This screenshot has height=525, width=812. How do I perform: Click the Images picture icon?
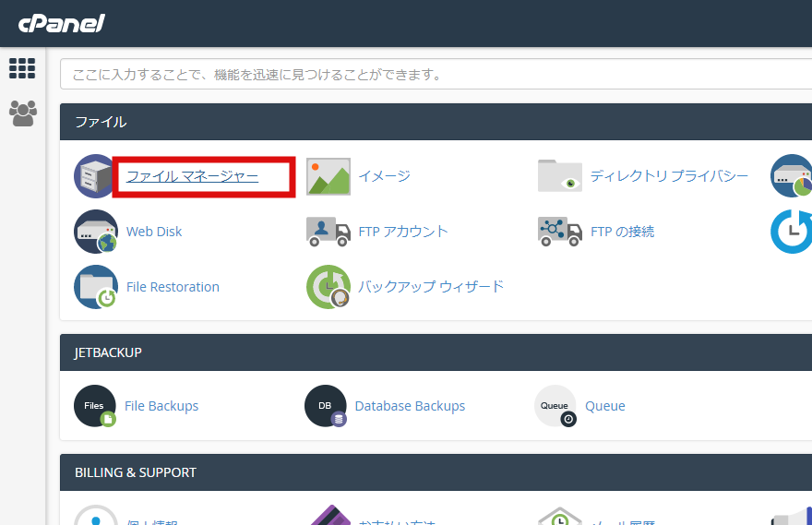pyautogui.click(x=328, y=176)
